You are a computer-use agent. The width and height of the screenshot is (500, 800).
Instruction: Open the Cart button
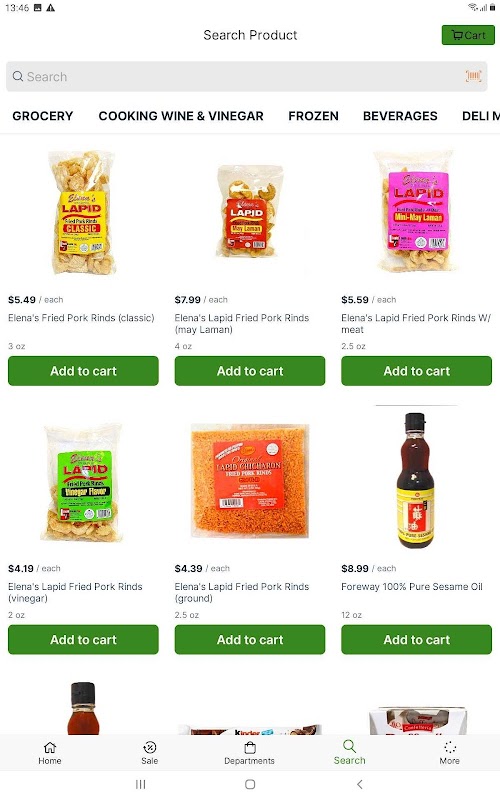pyautogui.click(x=468, y=35)
